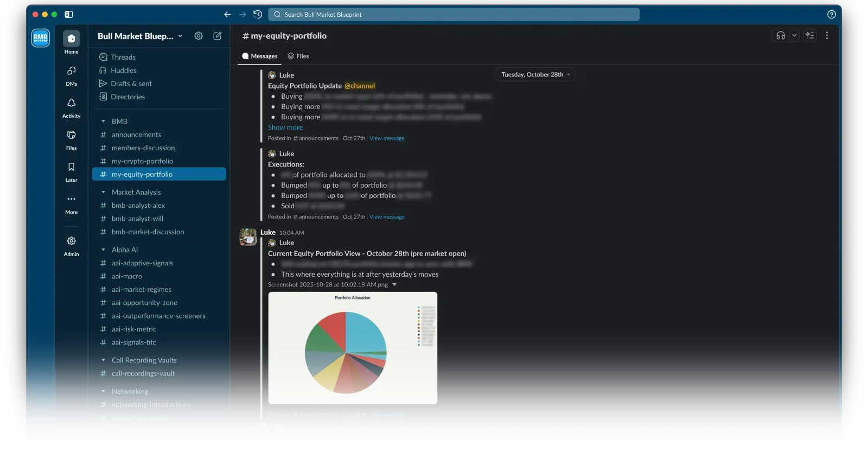Start a huddle with the headphones icon
The width and height of the screenshot is (868, 453).
tap(781, 36)
